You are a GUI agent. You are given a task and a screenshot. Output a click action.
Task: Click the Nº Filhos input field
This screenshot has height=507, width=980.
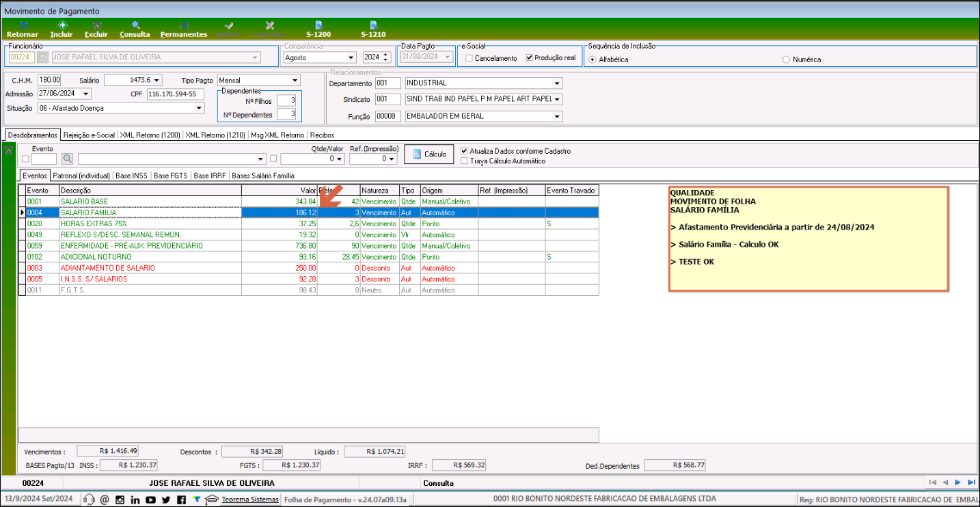coord(286,100)
